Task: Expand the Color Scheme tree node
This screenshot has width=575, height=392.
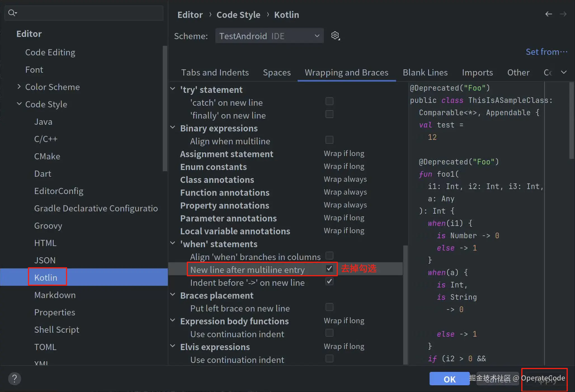Action: [19, 87]
